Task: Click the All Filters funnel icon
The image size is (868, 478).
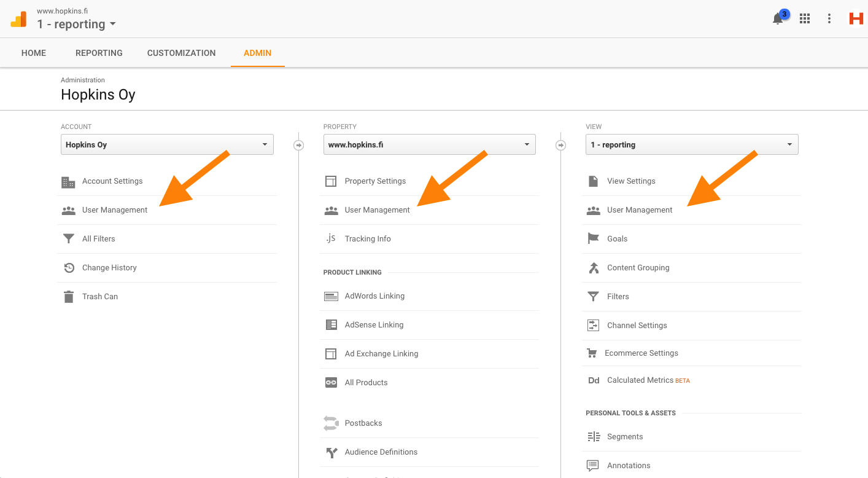Action: [x=68, y=239]
